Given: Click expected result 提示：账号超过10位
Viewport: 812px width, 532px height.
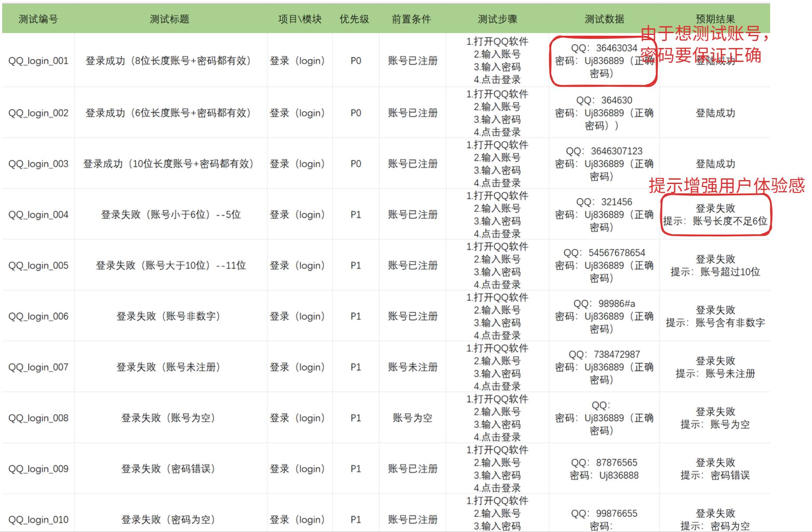Looking at the screenshot, I should [x=715, y=272].
